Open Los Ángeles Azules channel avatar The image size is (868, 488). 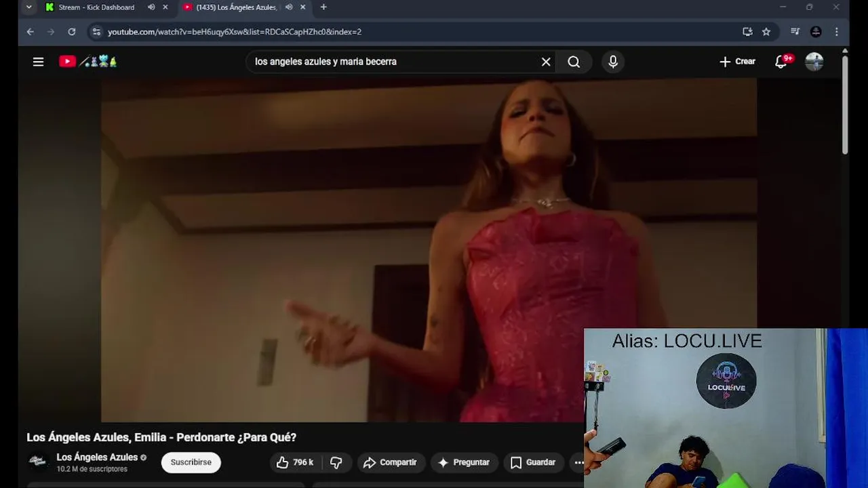37,462
